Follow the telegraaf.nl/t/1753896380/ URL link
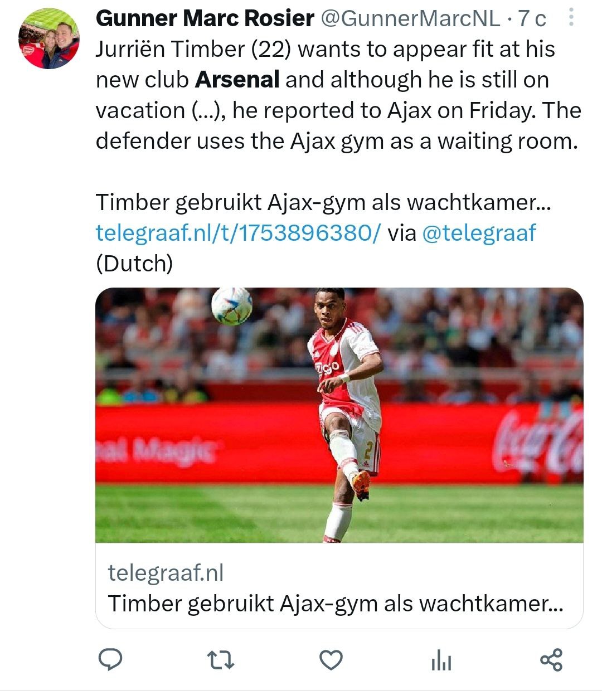602x700 pixels. coord(239,232)
